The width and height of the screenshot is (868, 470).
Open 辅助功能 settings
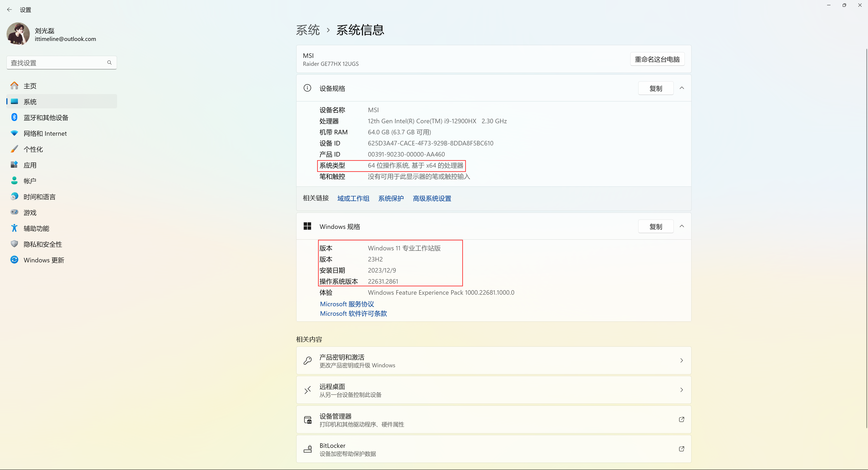tap(62, 228)
